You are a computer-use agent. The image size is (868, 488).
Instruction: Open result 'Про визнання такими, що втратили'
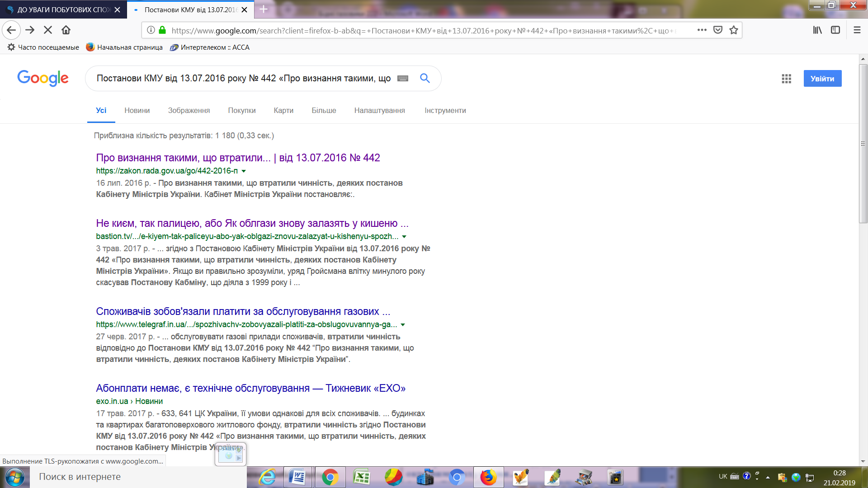click(x=238, y=158)
